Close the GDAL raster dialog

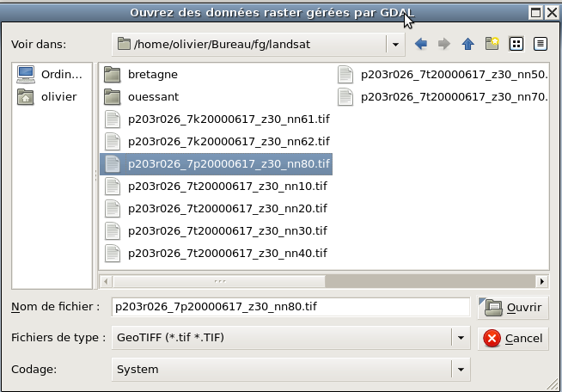point(552,13)
